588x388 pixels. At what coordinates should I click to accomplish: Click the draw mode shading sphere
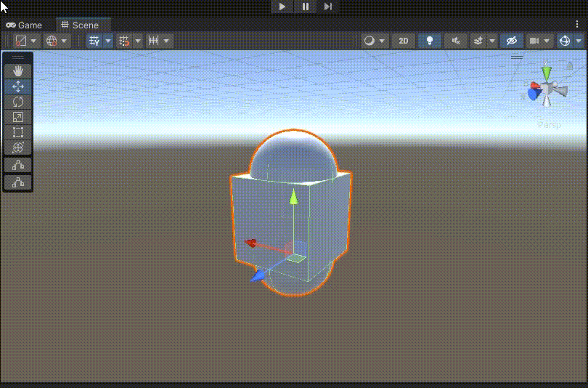[369, 41]
